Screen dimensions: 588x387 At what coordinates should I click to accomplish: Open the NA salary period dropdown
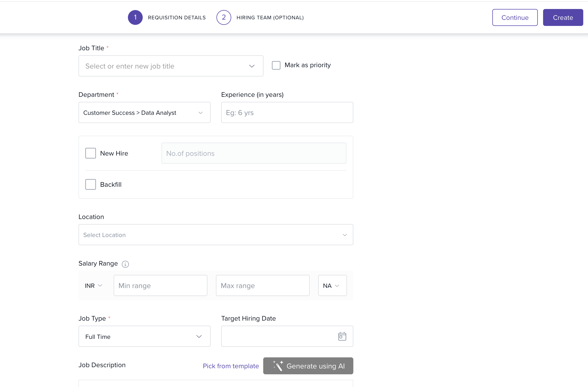pos(332,286)
